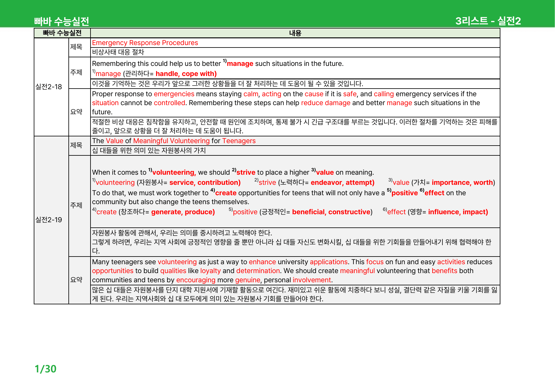Click the header title '빠바 수능실전'
This screenshot has height=392, width=555.
click(62, 21)
